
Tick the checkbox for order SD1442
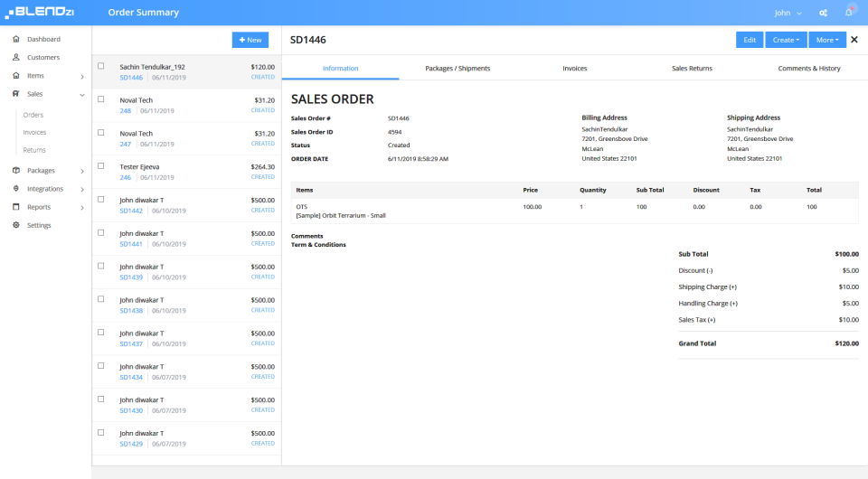tap(100, 199)
